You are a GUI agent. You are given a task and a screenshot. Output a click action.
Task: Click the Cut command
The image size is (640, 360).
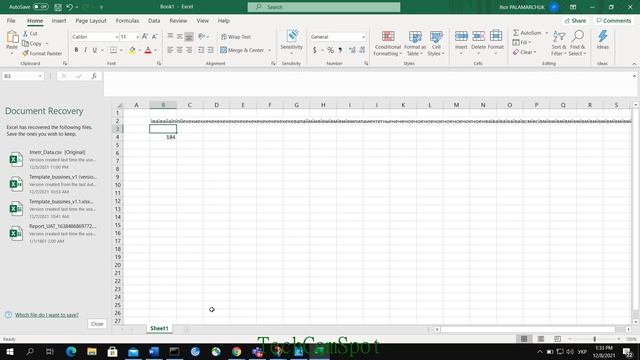pos(30,33)
